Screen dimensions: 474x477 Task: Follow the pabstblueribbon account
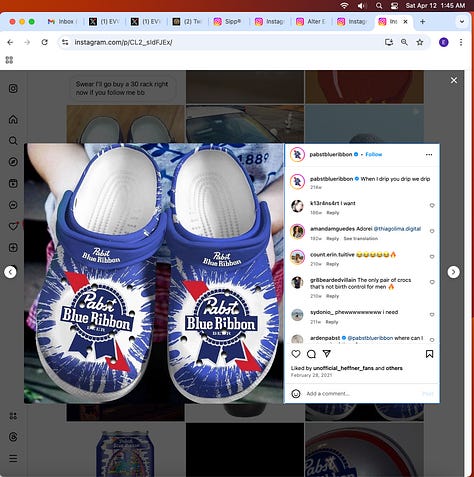(374, 154)
